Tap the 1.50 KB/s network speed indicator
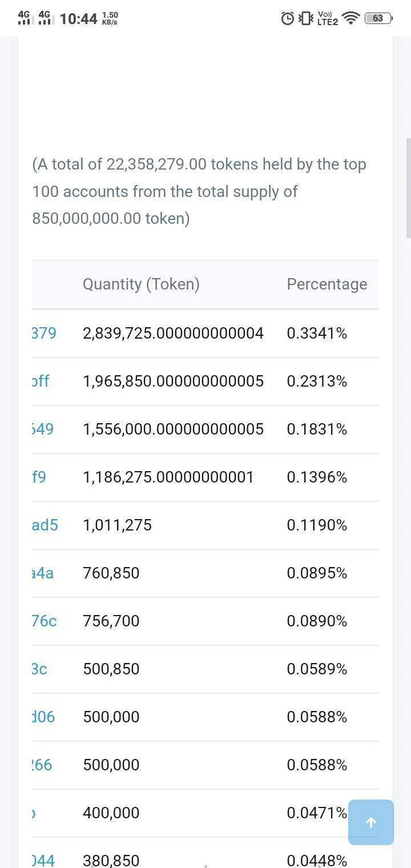 [x=110, y=18]
